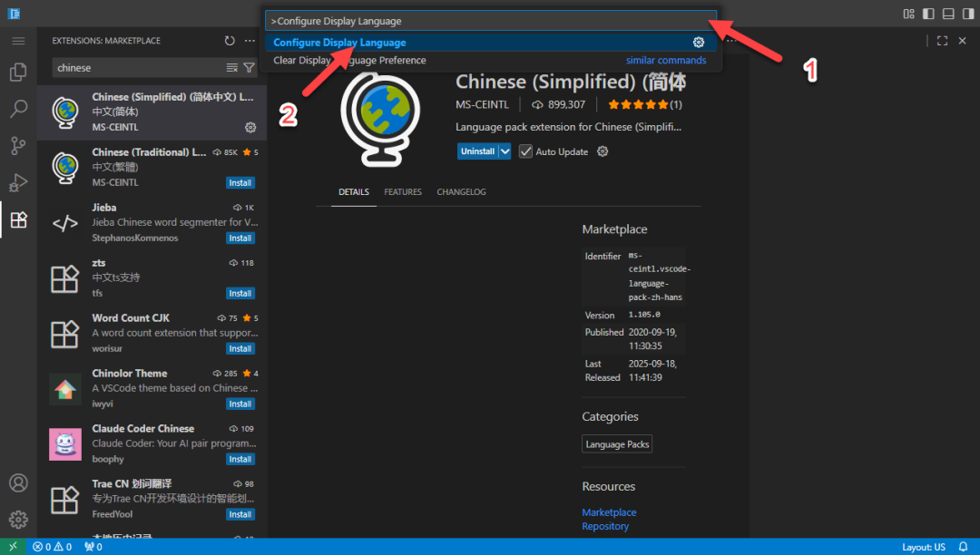Switch to the CHANGELOG tab
980x555 pixels.
point(461,191)
